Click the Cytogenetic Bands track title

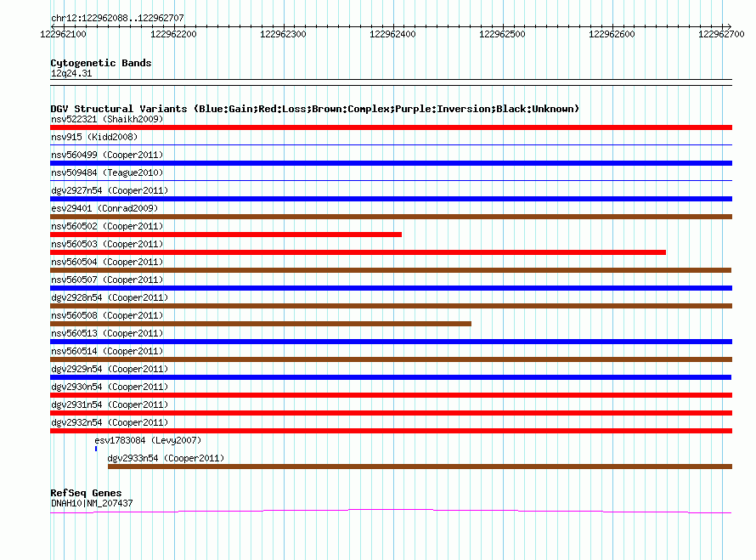[x=101, y=63]
